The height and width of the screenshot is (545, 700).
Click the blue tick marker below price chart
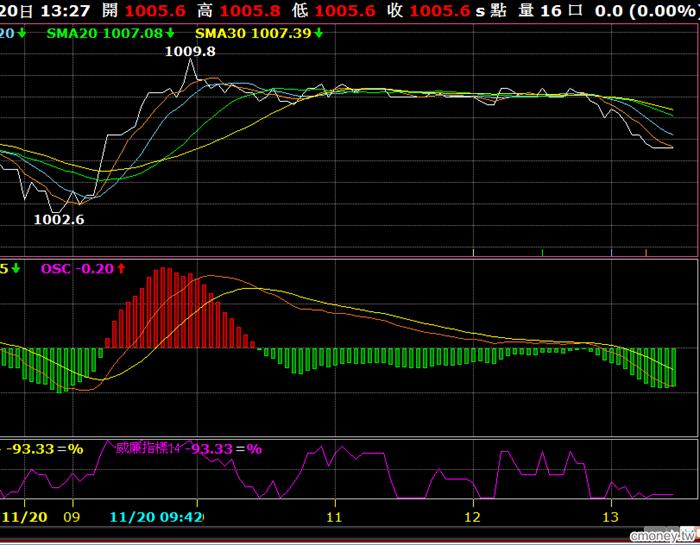(x=610, y=251)
